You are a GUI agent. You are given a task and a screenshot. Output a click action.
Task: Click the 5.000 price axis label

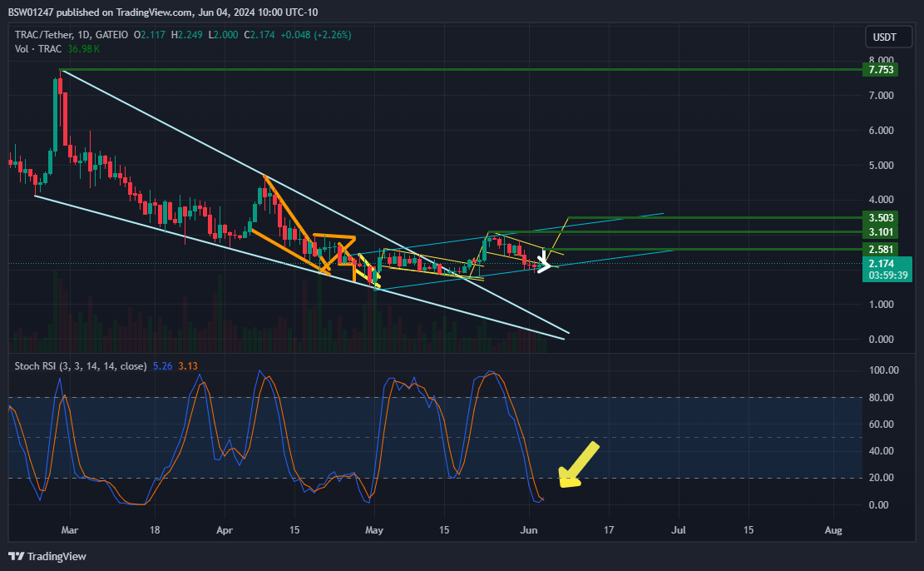(881, 165)
